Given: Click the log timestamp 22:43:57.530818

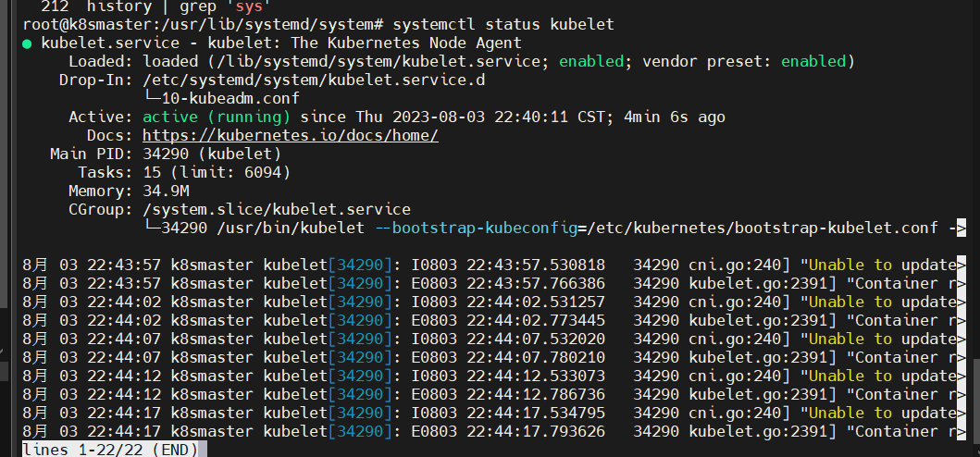Looking at the screenshot, I should coord(535,265).
